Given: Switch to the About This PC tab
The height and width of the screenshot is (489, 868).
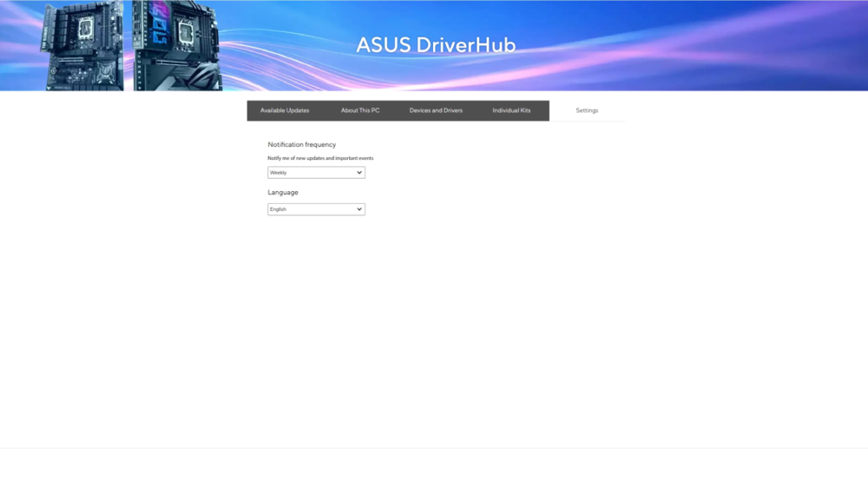Looking at the screenshot, I should (x=360, y=110).
